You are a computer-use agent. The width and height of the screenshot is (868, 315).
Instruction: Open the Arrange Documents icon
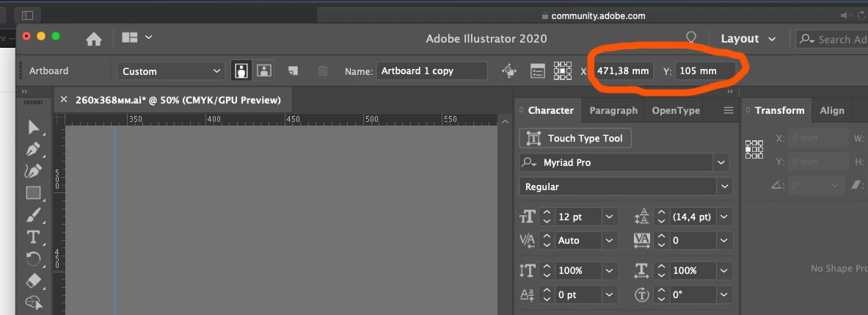130,37
